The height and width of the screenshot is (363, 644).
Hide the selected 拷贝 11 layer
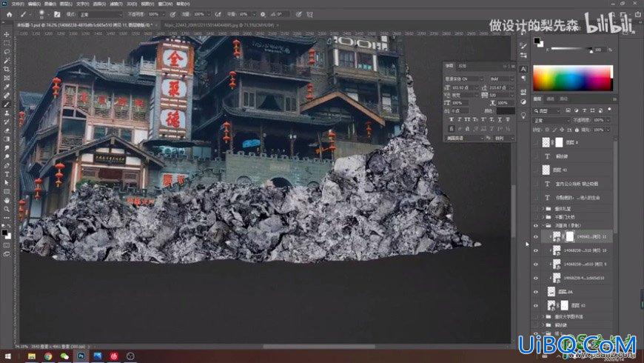click(x=536, y=237)
